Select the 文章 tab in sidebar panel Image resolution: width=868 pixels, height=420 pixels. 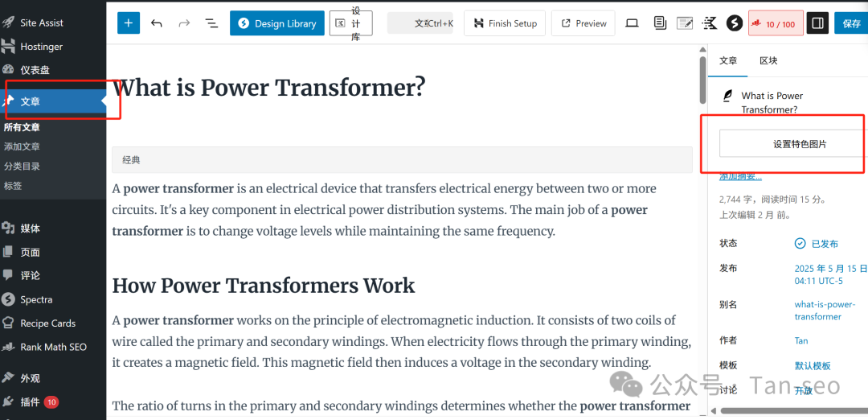point(728,61)
